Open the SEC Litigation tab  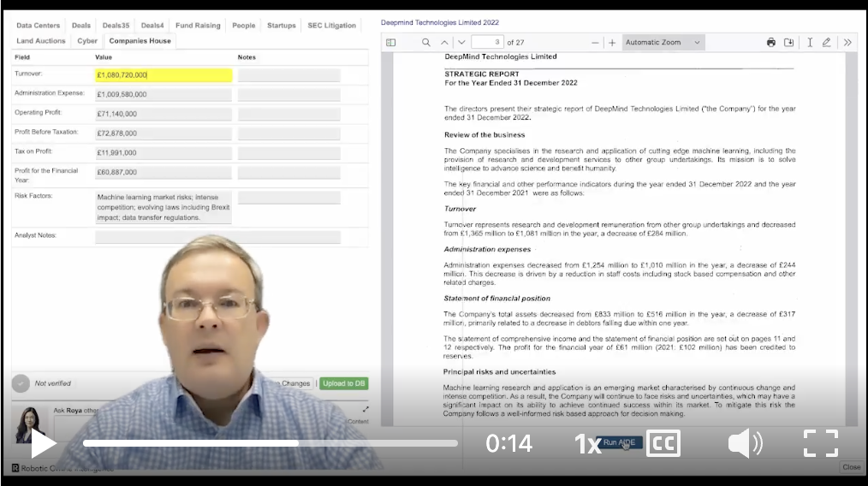click(x=331, y=26)
